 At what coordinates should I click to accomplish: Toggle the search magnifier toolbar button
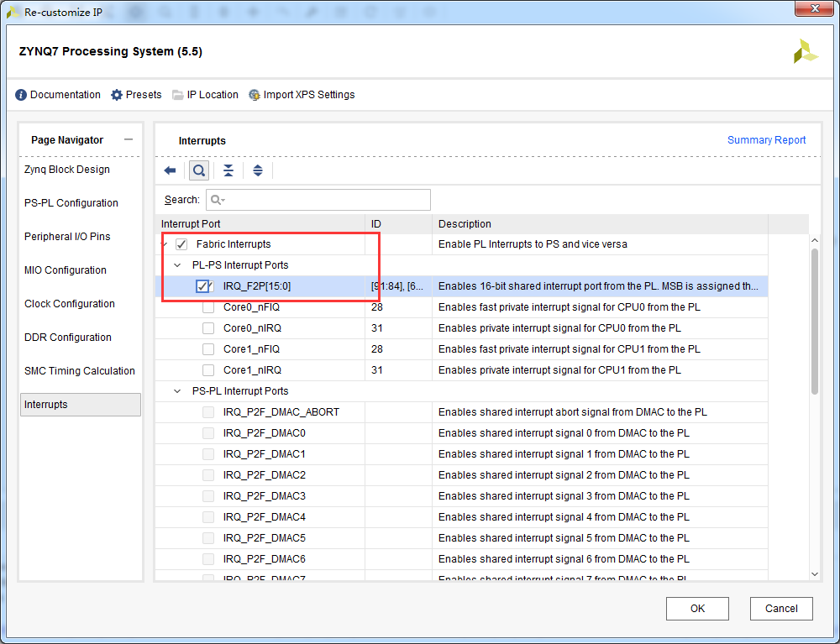click(x=199, y=170)
